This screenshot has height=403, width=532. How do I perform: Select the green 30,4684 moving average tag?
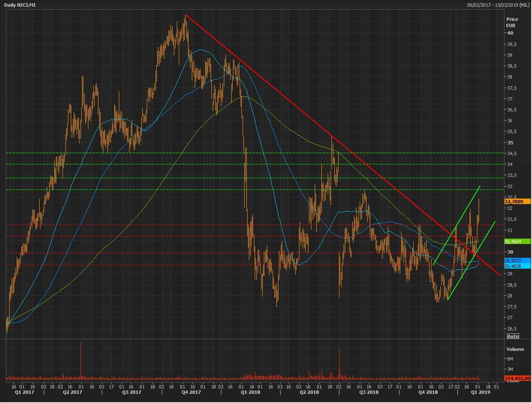pyautogui.click(x=517, y=242)
